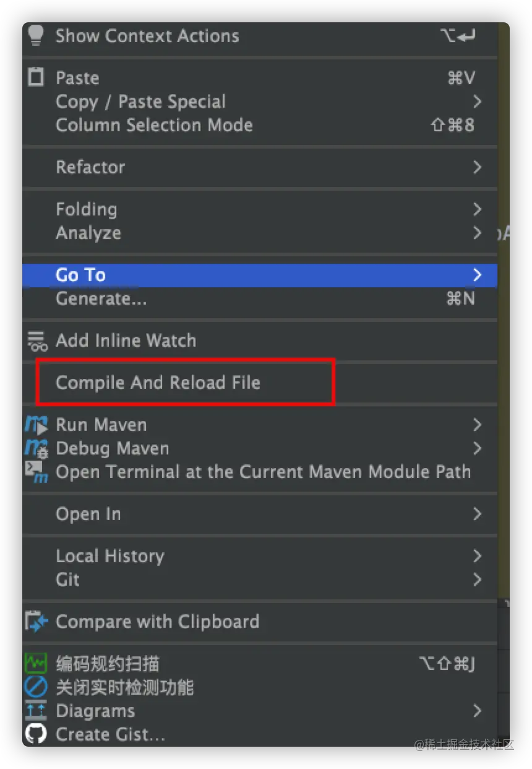Click the Run Maven icon
Viewport: 532px width, 769px height.
point(36,425)
